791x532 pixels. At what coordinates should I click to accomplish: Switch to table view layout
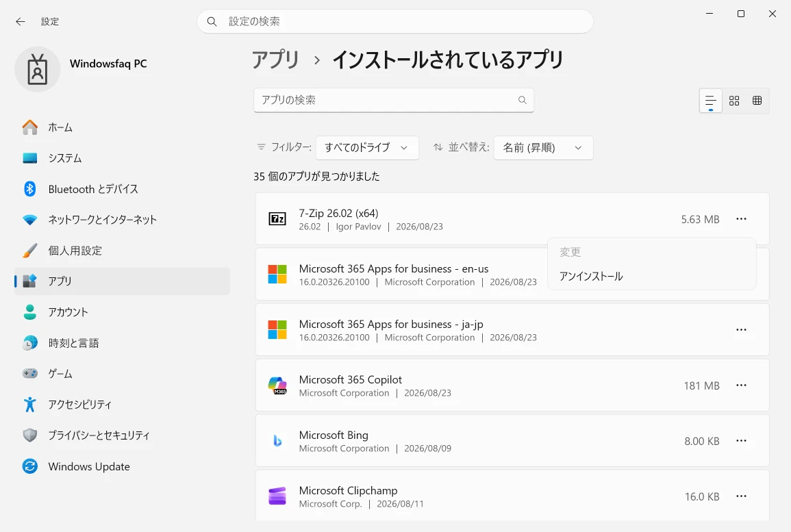[x=757, y=101]
